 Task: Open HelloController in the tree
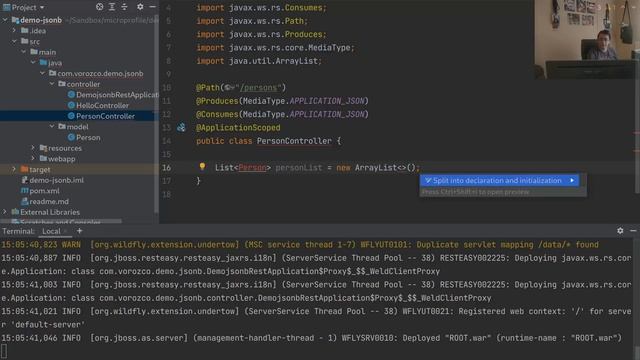[x=102, y=105]
